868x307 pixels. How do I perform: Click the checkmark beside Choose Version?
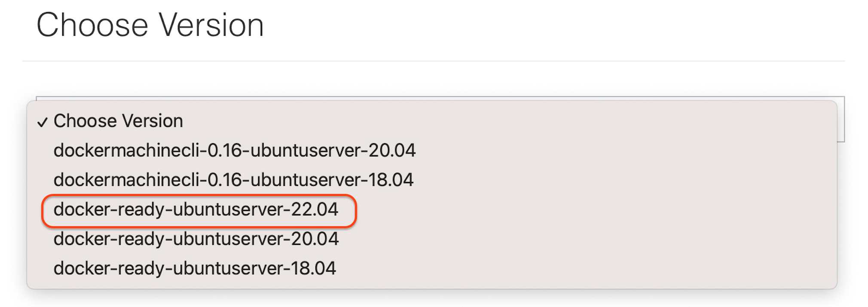pyautogui.click(x=42, y=123)
